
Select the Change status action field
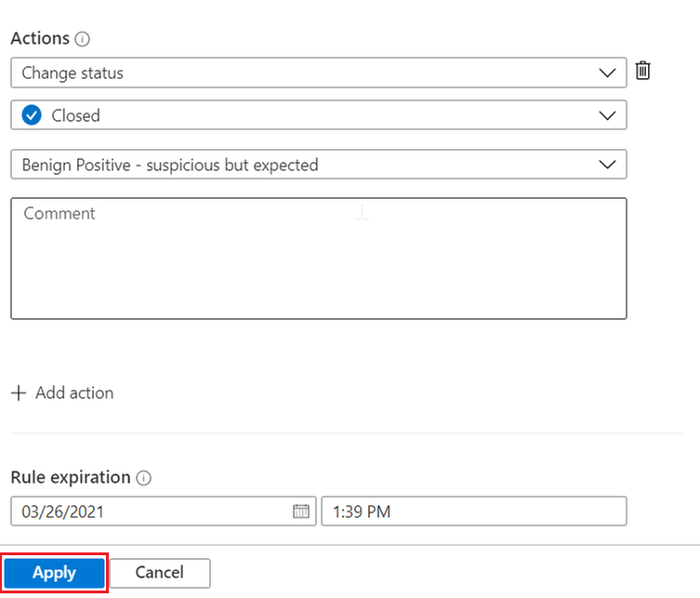point(279,72)
